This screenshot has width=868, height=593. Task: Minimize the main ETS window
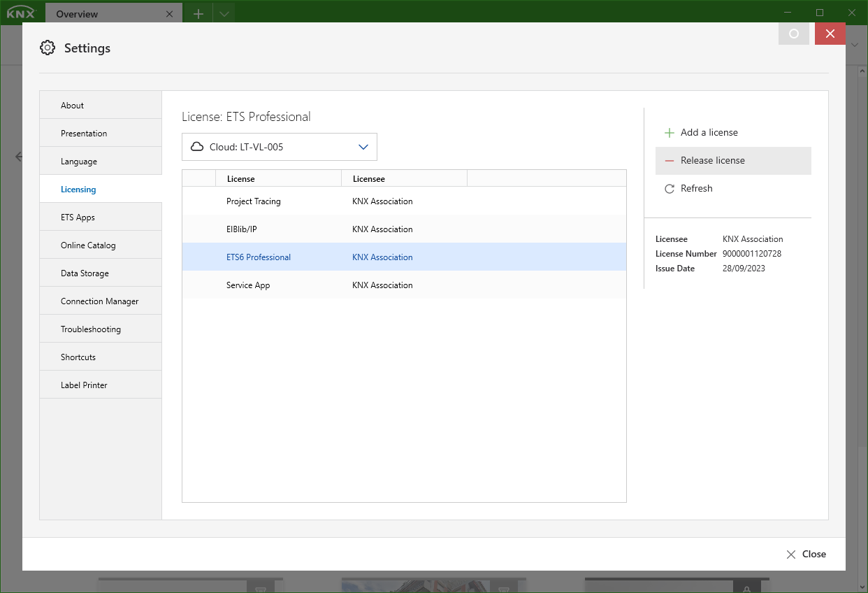coord(788,12)
